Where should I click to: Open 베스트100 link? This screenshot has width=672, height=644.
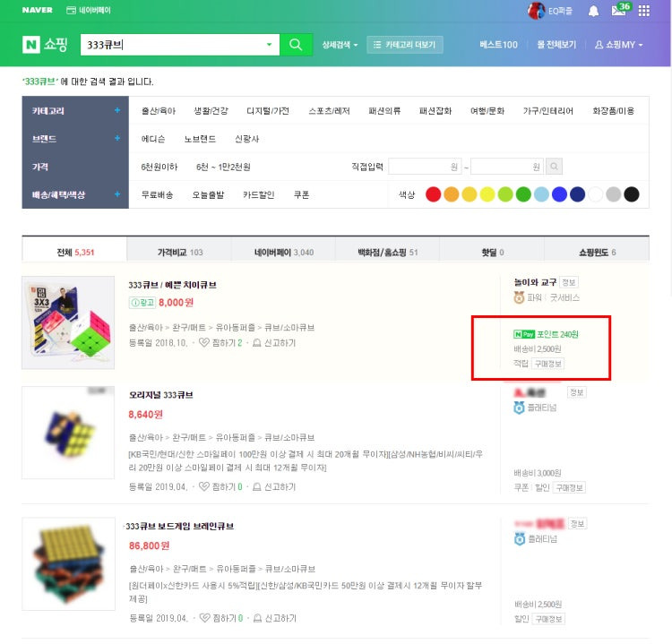tap(498, 45)
